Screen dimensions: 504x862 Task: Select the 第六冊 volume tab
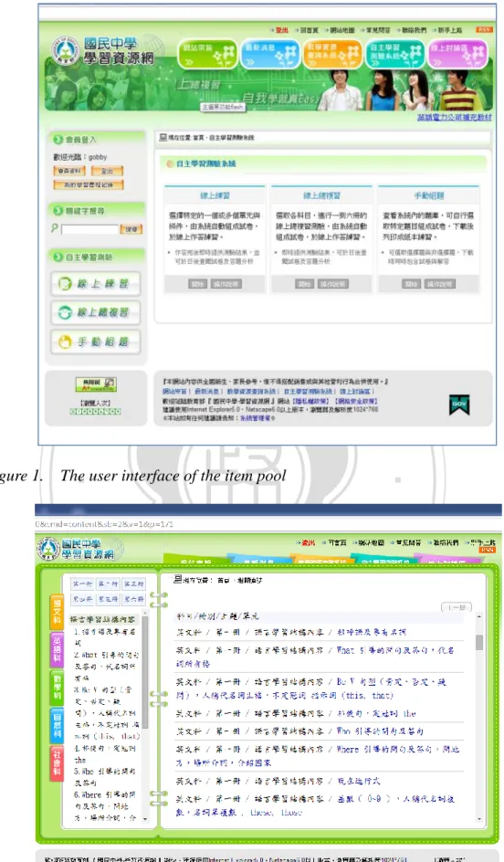coord(133,599)
